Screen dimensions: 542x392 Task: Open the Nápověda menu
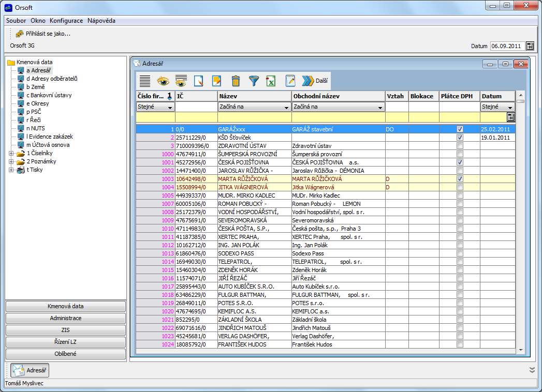point(101,21)
